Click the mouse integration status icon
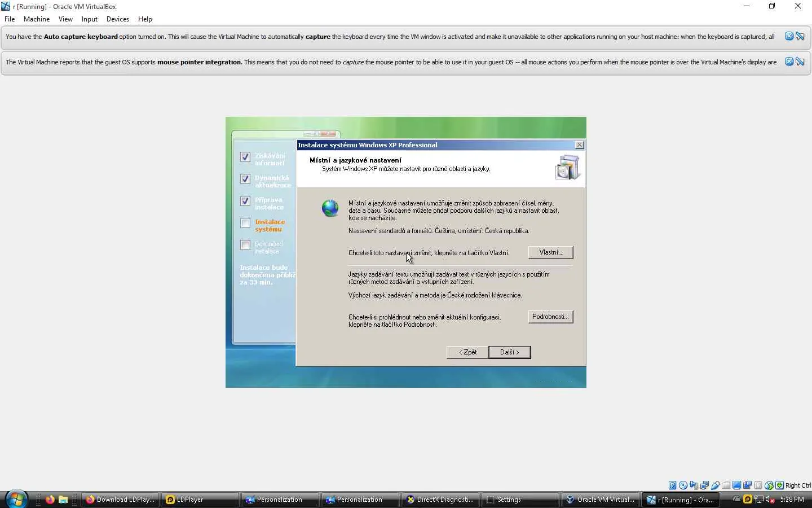 click(769, 485)
